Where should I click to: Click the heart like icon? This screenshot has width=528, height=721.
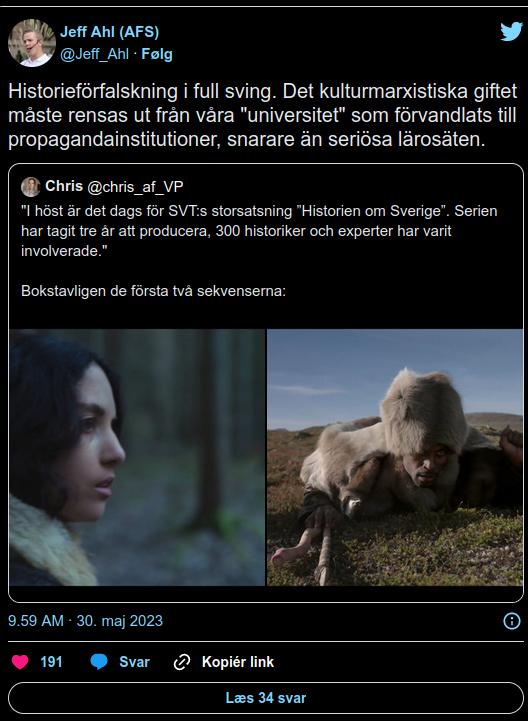20,662
